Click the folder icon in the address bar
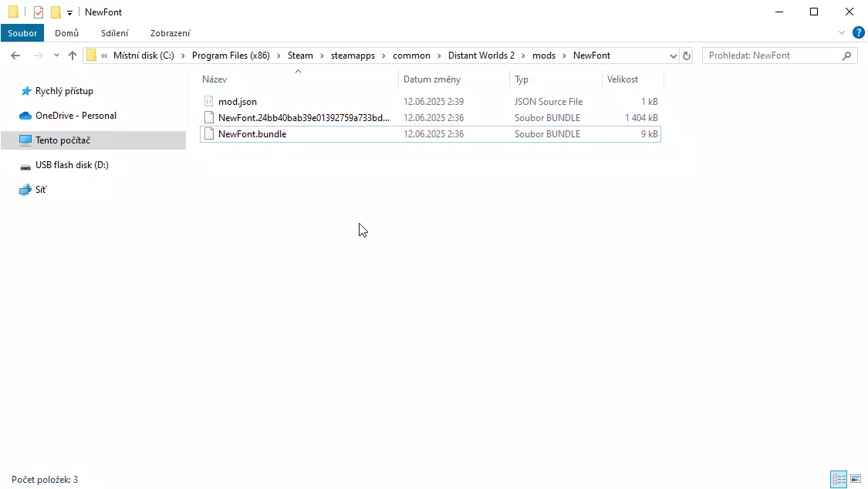 (91, 56)
